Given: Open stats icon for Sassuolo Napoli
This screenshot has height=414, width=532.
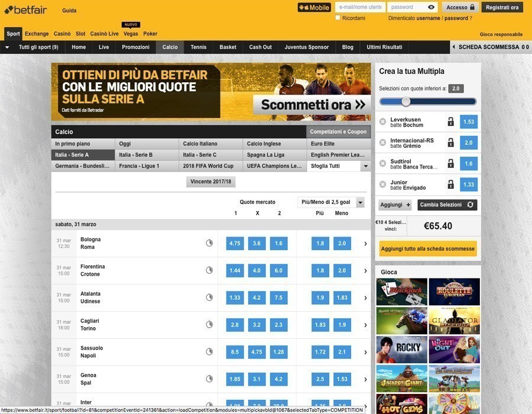Looking at the screenshot, I should [209, 351].
